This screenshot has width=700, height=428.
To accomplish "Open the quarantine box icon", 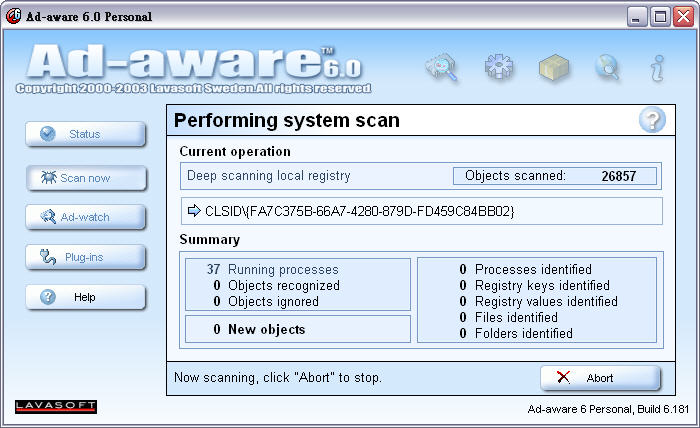I will [x=554, y=67].
